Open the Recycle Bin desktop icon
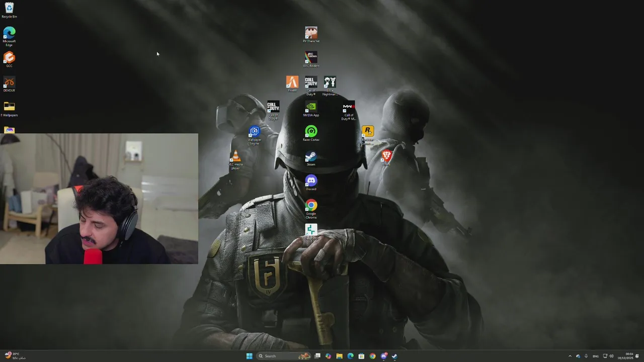The height and width of the screenshot is (362, 644). pyautogui.click(x=9, y=10)
